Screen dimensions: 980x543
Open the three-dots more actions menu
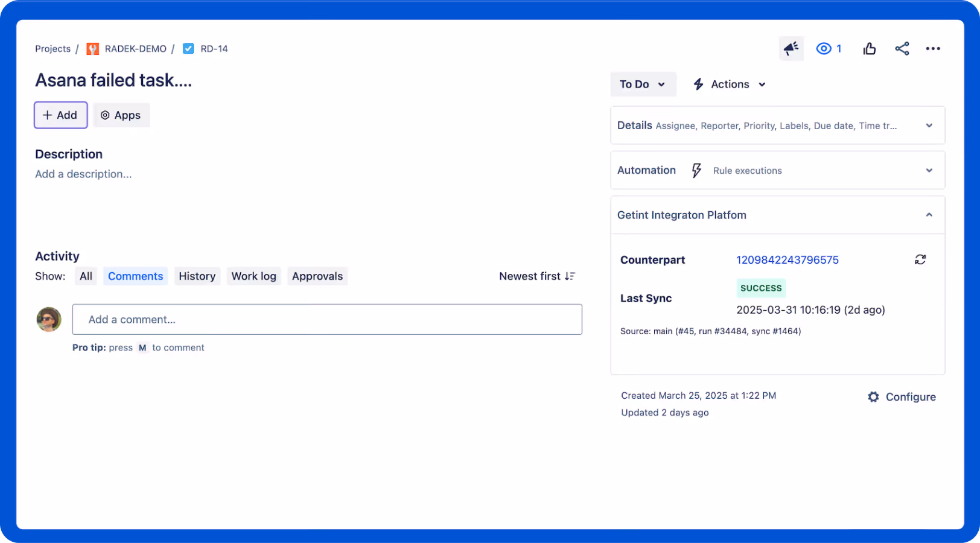click(933, 49)
